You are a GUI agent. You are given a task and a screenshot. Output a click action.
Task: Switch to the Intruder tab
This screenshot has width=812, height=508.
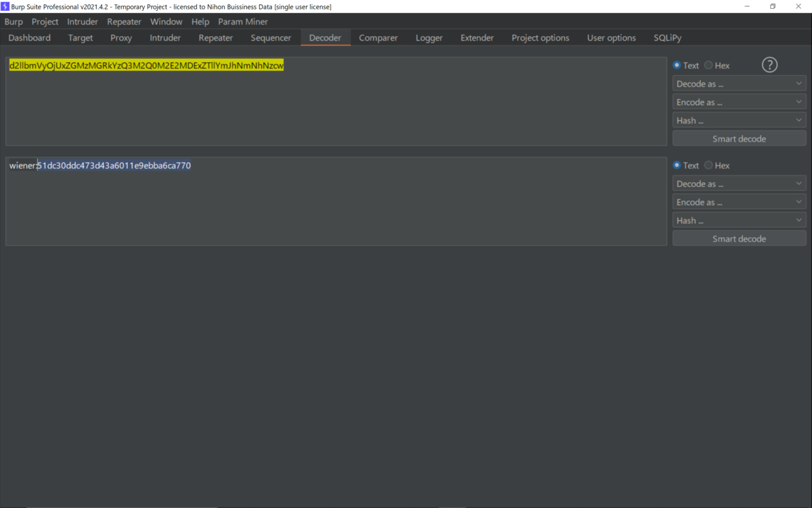(x=165, y=38)
